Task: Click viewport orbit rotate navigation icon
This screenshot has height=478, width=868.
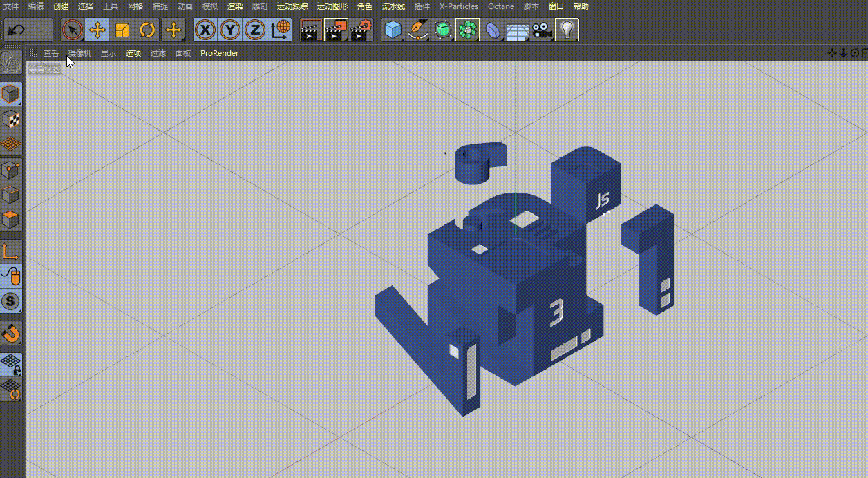Action: pos(855,53)
